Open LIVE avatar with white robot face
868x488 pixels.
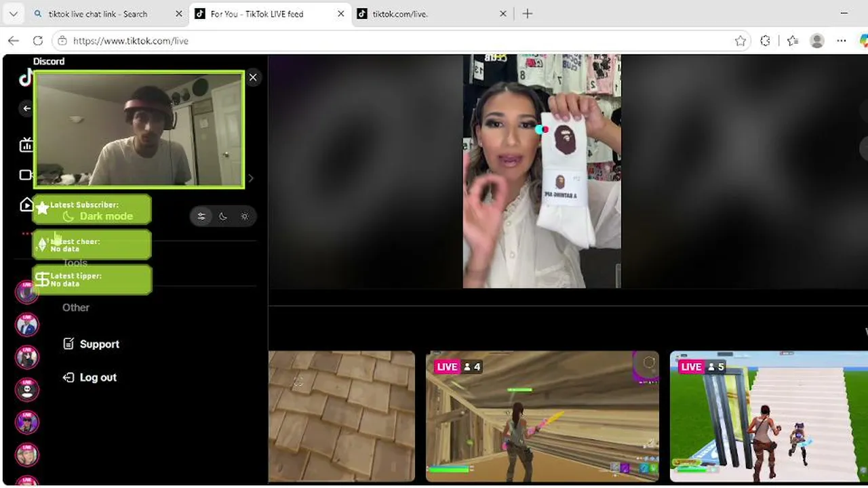click(x=27, y=390)
